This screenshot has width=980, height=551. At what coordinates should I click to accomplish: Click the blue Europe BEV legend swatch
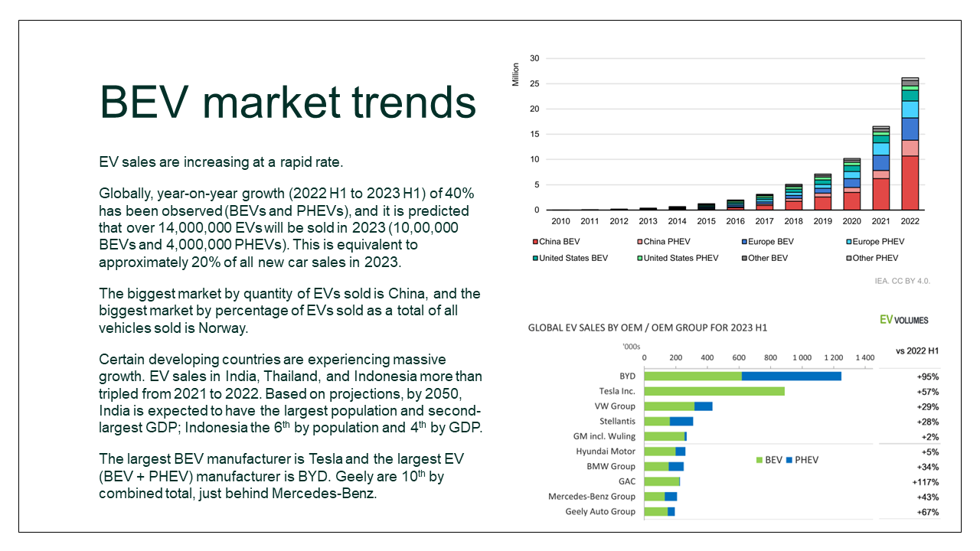pyautogui.click(x=744, y=242)
